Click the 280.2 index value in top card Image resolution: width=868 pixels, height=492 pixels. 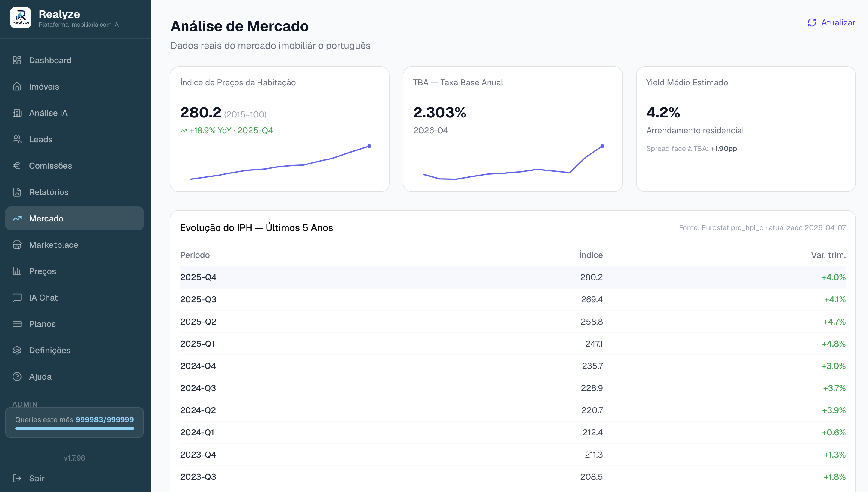click(201, 113)
